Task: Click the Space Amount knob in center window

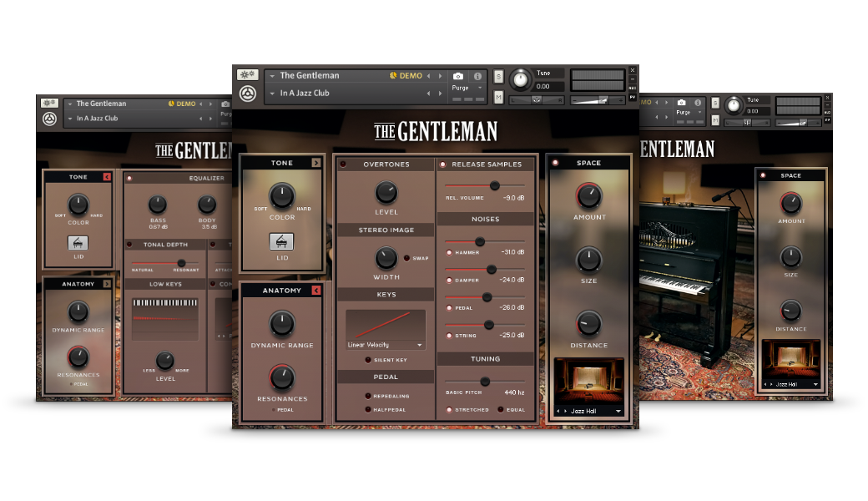Action: (589, 196)
